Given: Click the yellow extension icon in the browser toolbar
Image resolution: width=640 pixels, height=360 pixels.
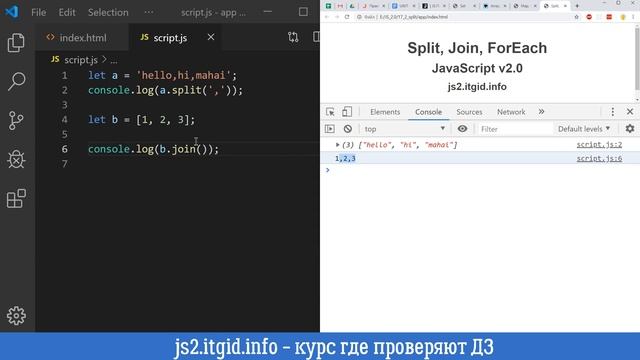Looking at the screenshot, I should 622,17.
